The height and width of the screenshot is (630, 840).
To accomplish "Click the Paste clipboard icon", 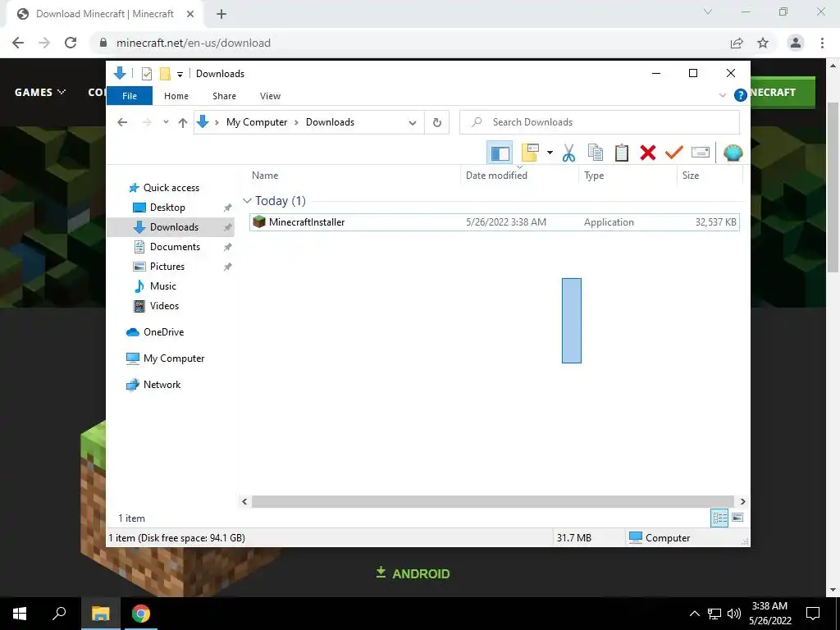I will pos(622,153).
